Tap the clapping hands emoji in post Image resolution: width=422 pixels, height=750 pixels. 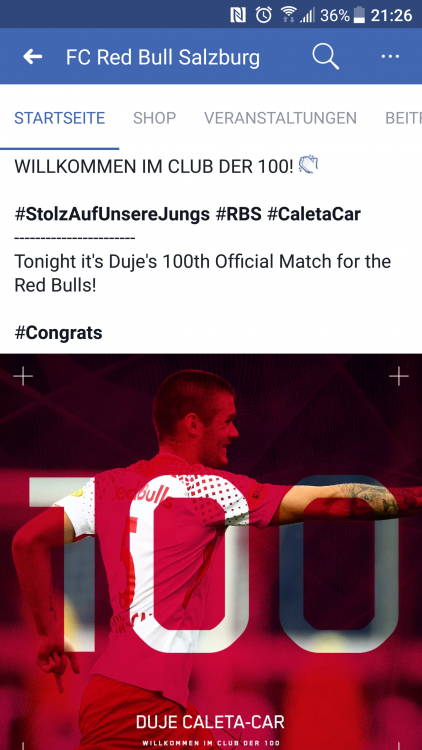point(309,164)
